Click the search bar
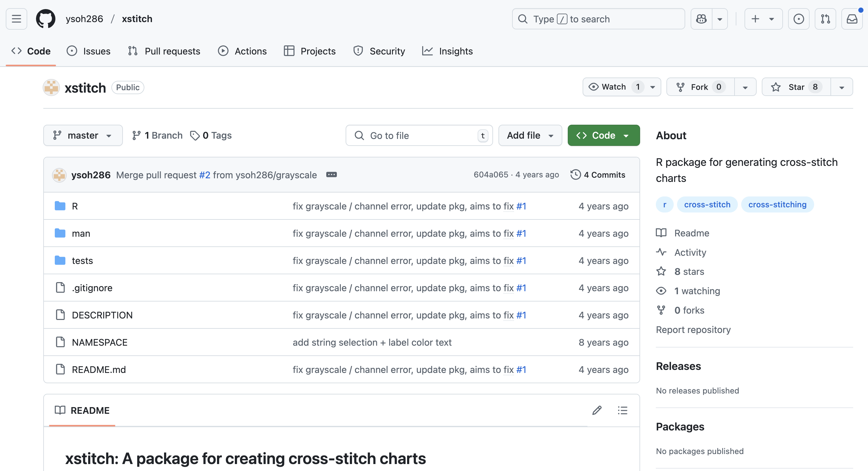 tap(598, 19)
